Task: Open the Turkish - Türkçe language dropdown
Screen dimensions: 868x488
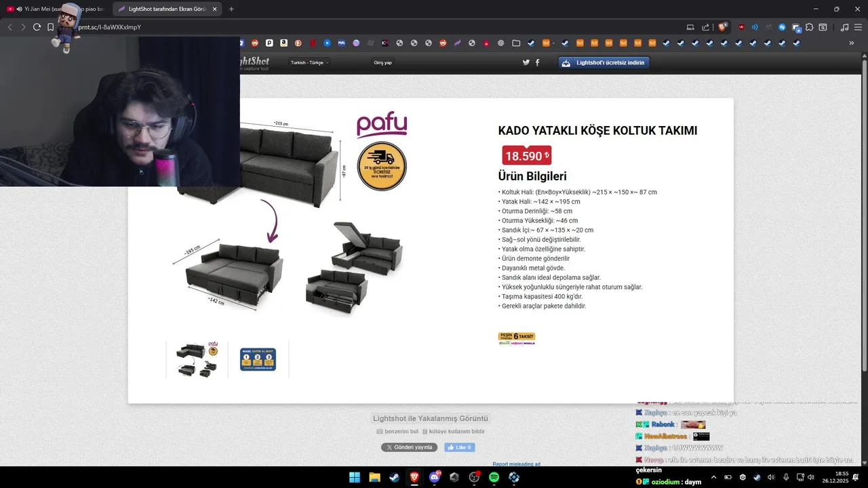Action: (x=309, y=62)
